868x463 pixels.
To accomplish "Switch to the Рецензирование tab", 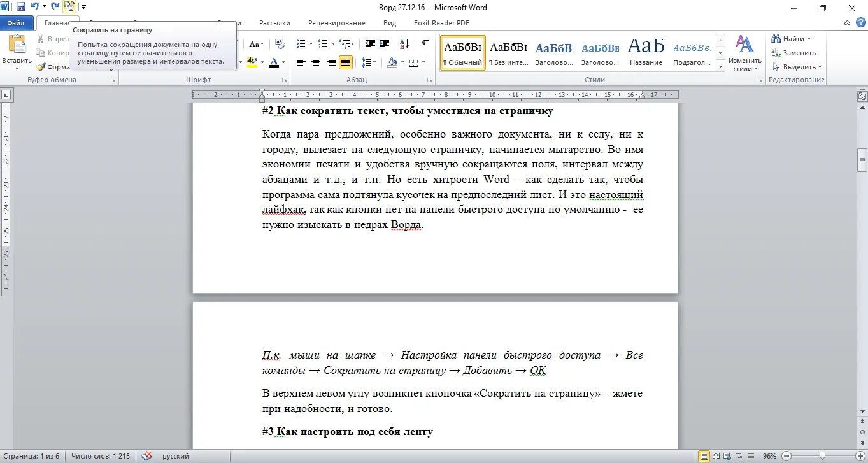I will [337, 23].
